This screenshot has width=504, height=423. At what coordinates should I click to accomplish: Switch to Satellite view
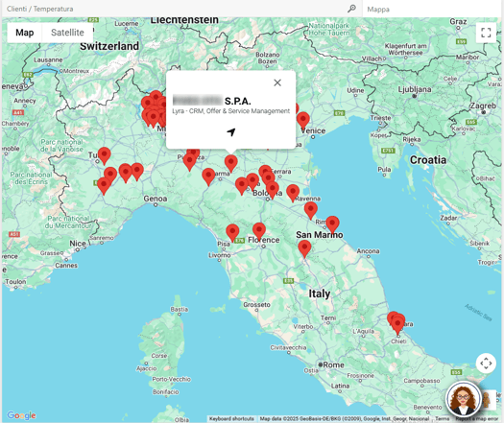pyautogui.click(x=67, y=33)
